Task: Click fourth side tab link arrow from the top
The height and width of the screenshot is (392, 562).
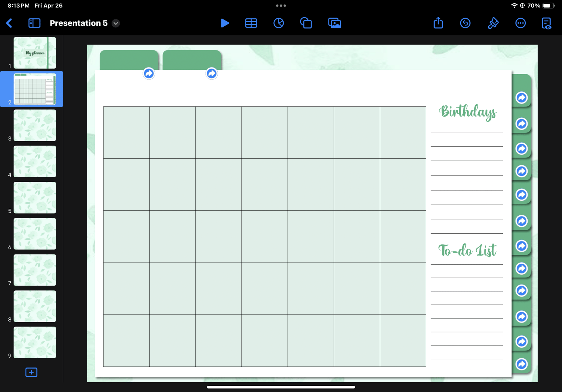Action: click(x=521, y=171)
